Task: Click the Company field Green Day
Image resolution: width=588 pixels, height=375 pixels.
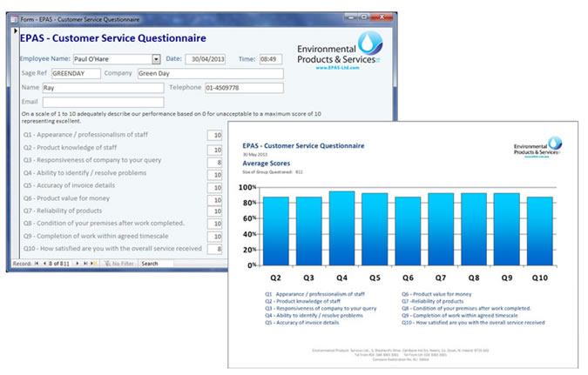Action: click(x=211, y=73)
